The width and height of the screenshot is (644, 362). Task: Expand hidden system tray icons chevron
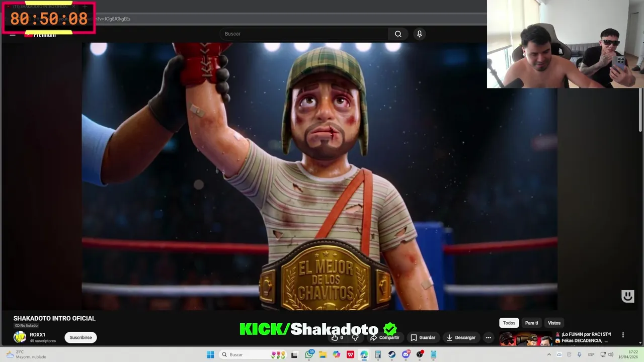click(x=549, y=354)
